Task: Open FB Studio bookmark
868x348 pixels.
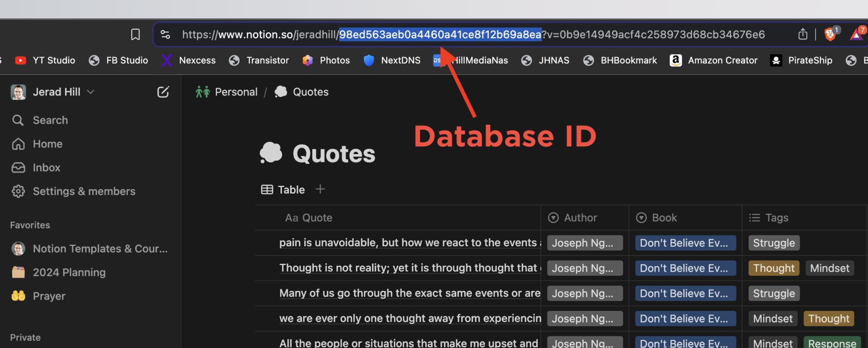Action: [x=118, y=61]
